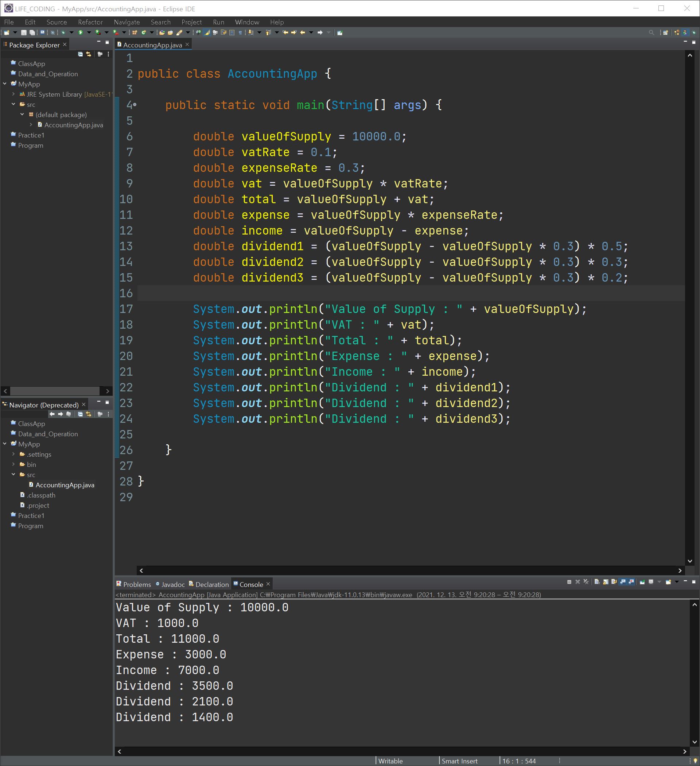Expand JRE System Library node

tap(14, 94)
